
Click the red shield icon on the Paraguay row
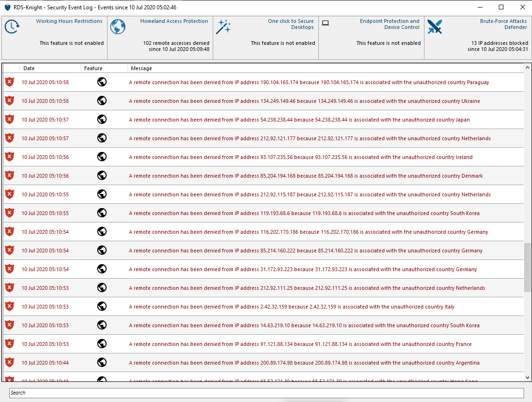pos(9,82)
